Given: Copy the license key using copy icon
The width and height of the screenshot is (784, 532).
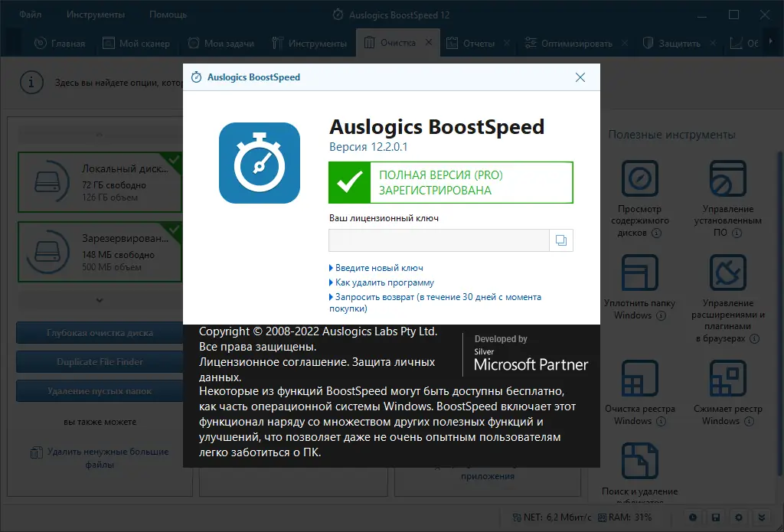Looking at the screenshot, I should click(561, 240).
